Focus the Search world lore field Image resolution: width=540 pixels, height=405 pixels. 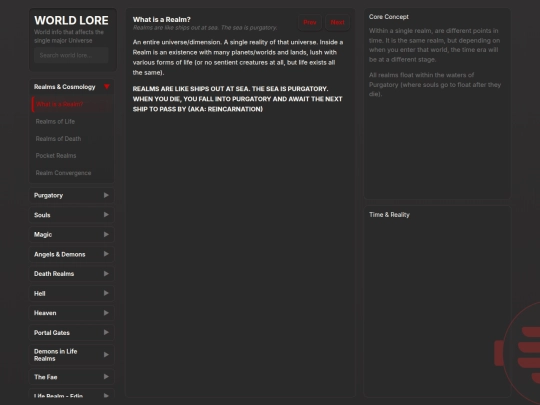71,55
